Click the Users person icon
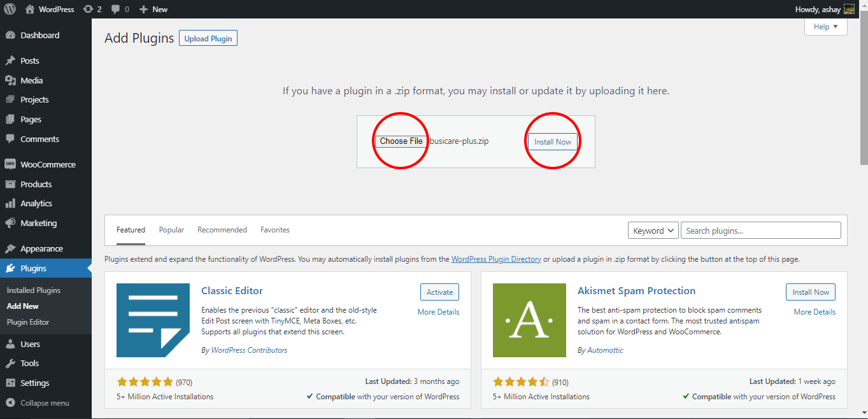Viewport: 868px width, 419px height. coord(10,344)
